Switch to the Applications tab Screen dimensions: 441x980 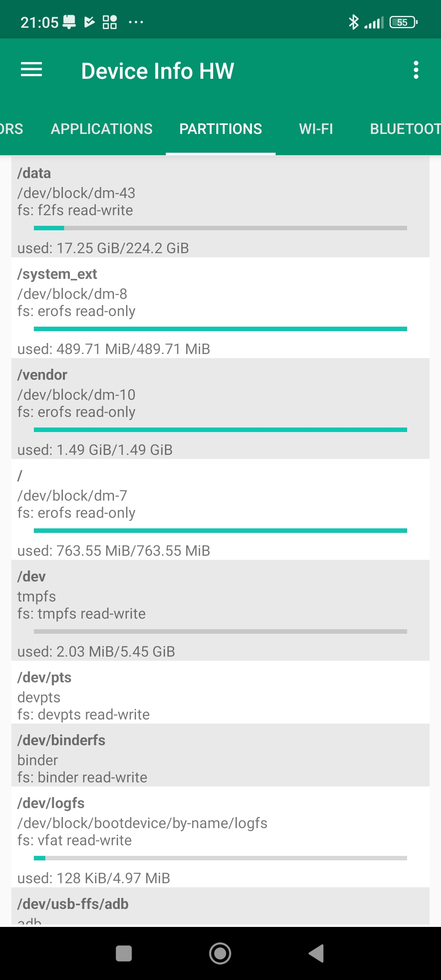(102, 129)
